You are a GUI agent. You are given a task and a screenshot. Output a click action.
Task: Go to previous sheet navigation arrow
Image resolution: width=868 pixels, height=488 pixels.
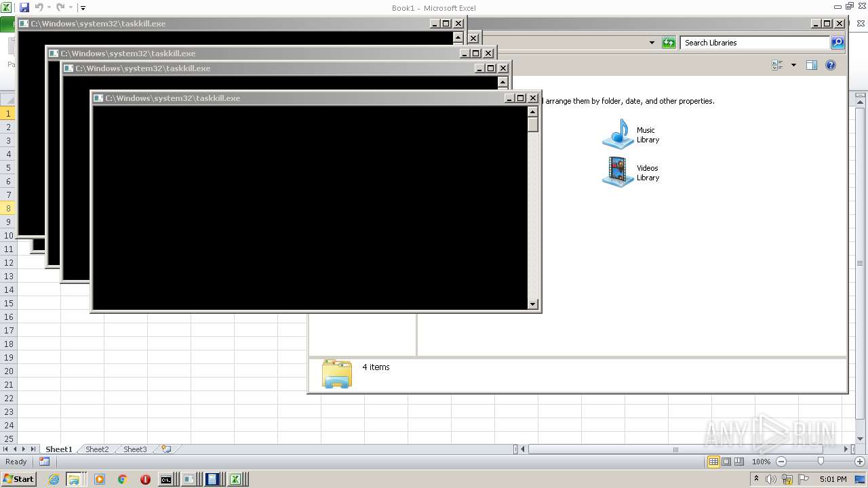tap(15, 449)
